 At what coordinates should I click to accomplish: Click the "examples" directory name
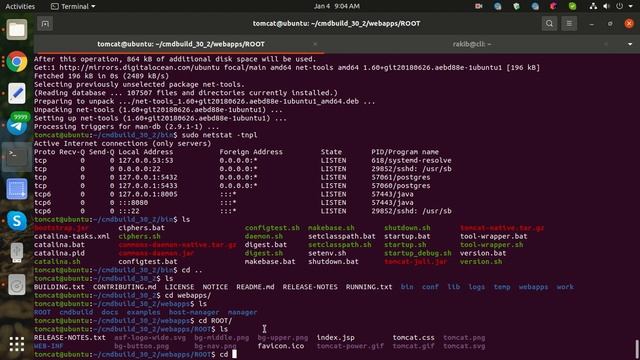[x=143, y=312]
